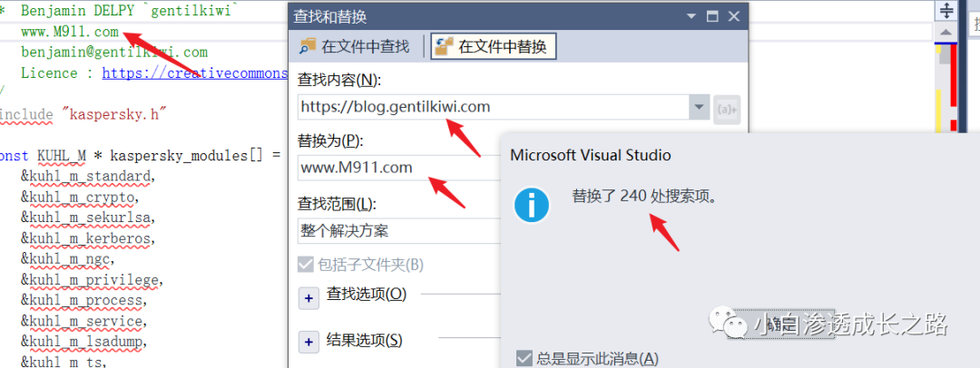Click &kuhl_m_sekurlsa in the code
This screenshot has height=368, width=980.
click(x=87, y=218)
